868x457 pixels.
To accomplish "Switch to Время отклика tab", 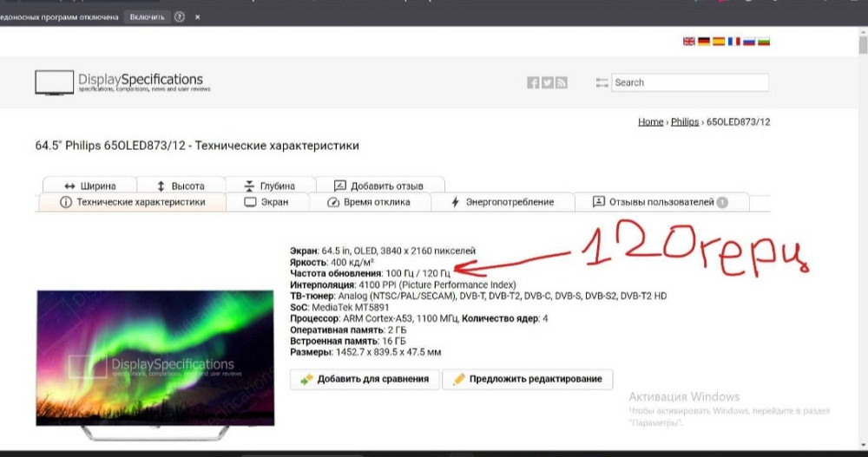I will click(x=370, y=202).
